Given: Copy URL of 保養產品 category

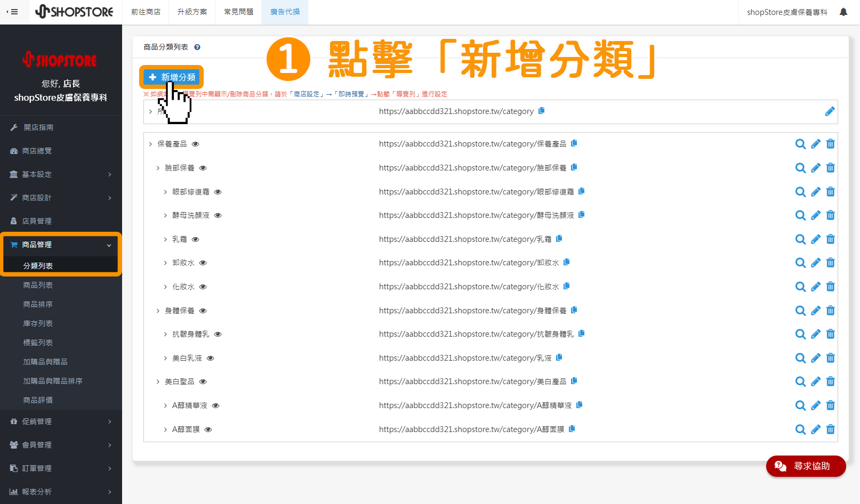Looking at the screenshot, I should coord(574,143).
